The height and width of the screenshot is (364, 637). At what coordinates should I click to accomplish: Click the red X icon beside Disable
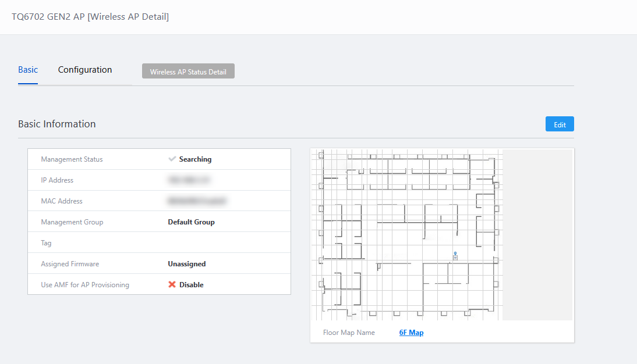[x=172, y=285]
